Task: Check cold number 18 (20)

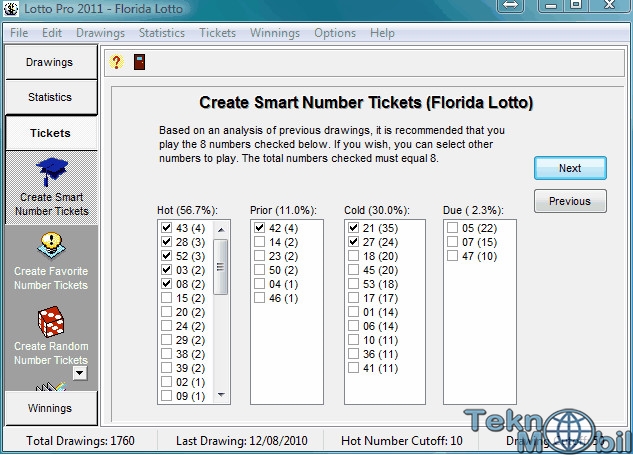Action: tap(353, 256)
